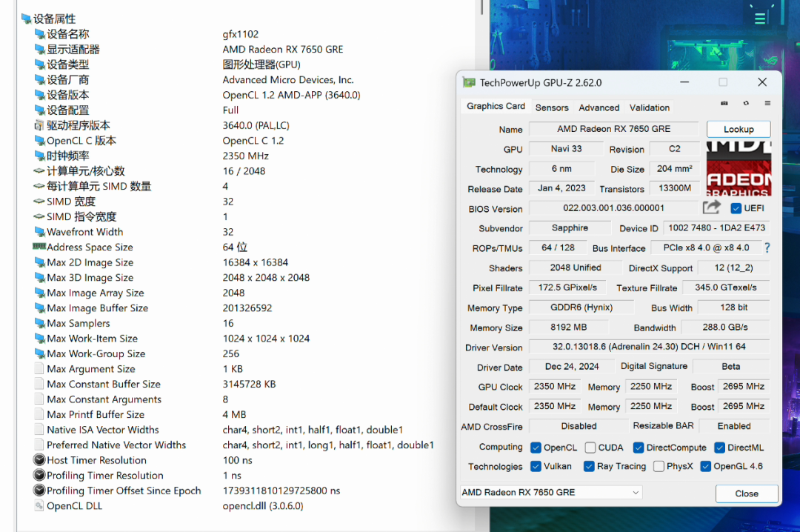Select the Wavefront Width row
800x532 pixels.
[245, 232]
